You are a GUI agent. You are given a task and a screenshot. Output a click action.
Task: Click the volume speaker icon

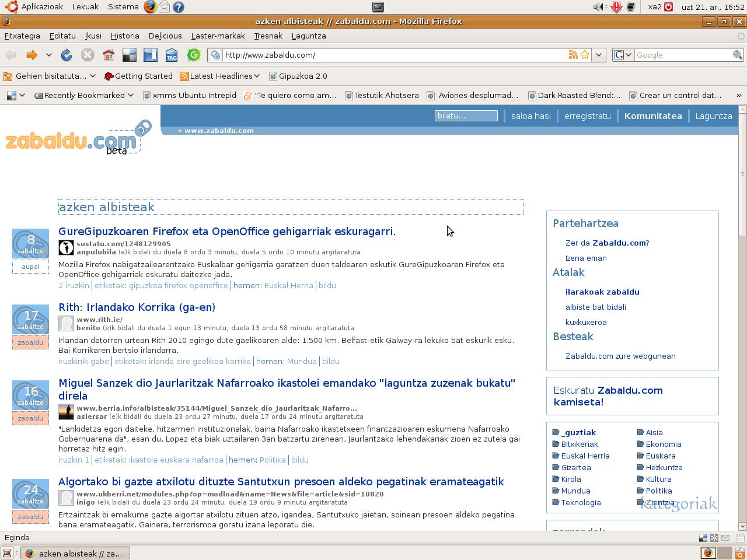pos(598,7)
